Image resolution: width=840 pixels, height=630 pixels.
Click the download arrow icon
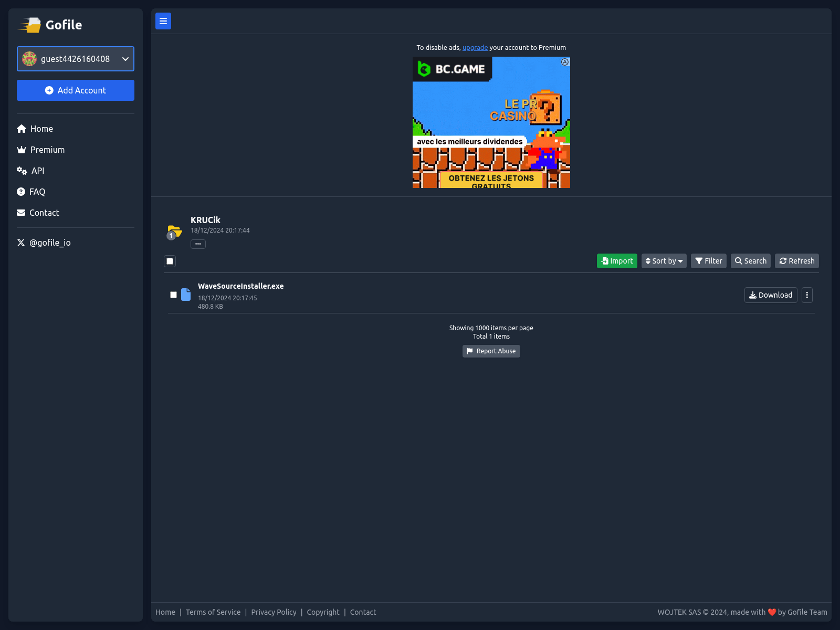(x=753, y=295)
